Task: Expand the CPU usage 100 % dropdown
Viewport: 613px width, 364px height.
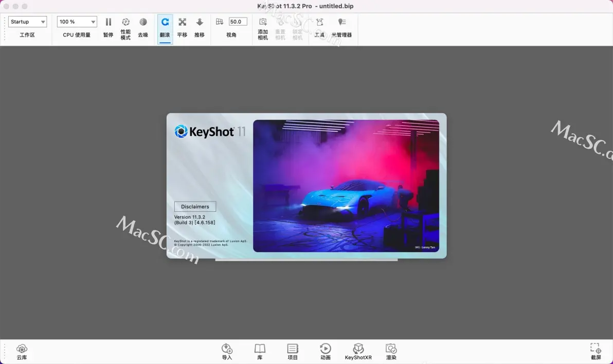Action: [x=77, y=22]
